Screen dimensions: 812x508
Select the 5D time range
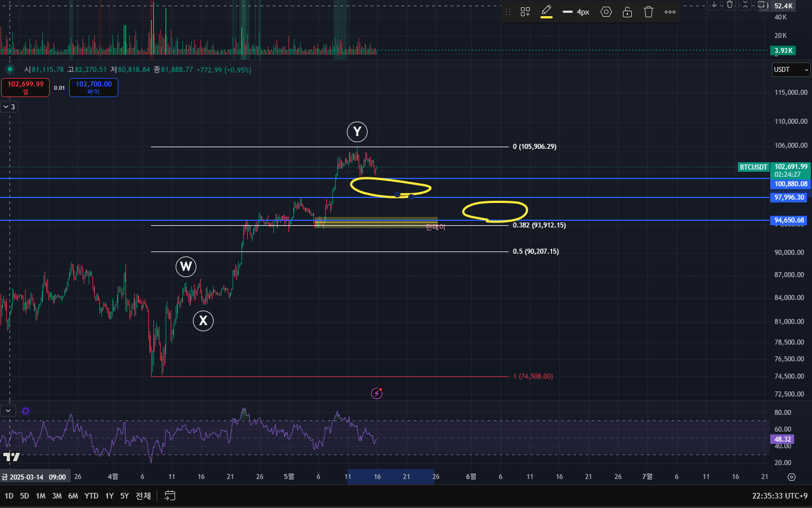[x=25, y=496]
